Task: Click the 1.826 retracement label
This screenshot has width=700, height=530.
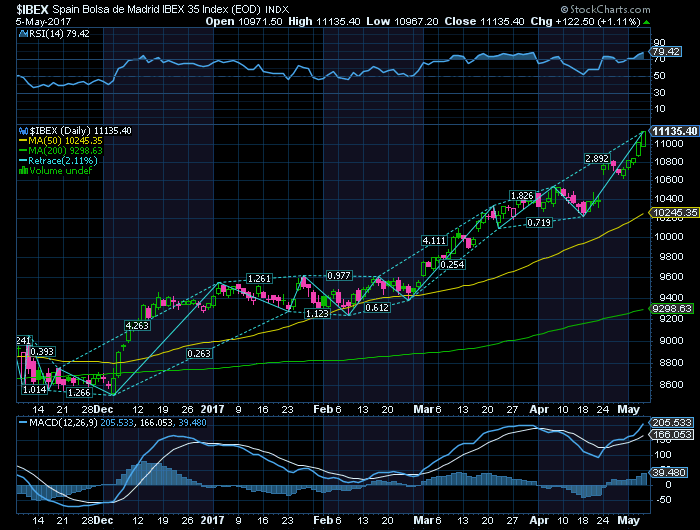Action: (x=522, y=196)
